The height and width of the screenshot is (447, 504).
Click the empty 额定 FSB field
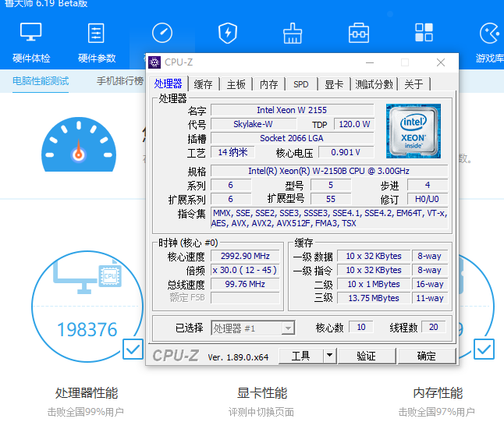point(245,297)
